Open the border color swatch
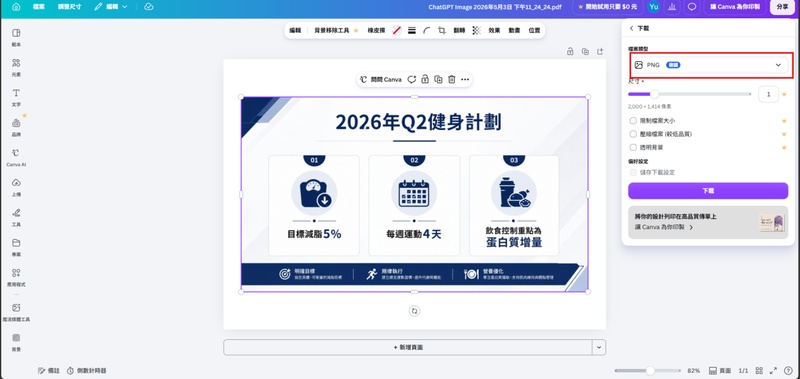Screen dimensions: 800x379 396,31
